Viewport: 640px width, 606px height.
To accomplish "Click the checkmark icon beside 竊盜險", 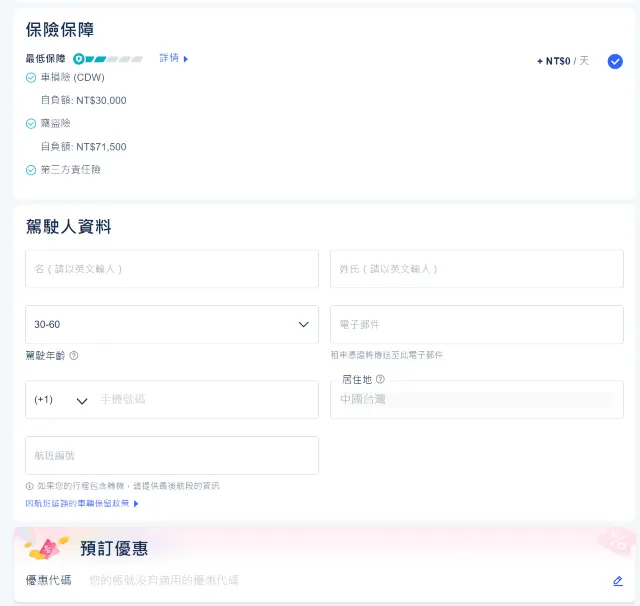I will [31, 124].
